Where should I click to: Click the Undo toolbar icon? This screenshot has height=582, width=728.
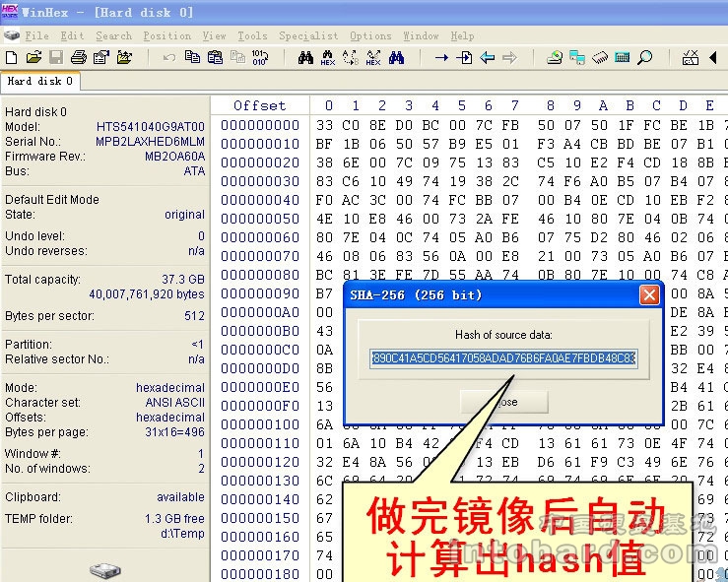pyautogui.click(x=169, y=58)
